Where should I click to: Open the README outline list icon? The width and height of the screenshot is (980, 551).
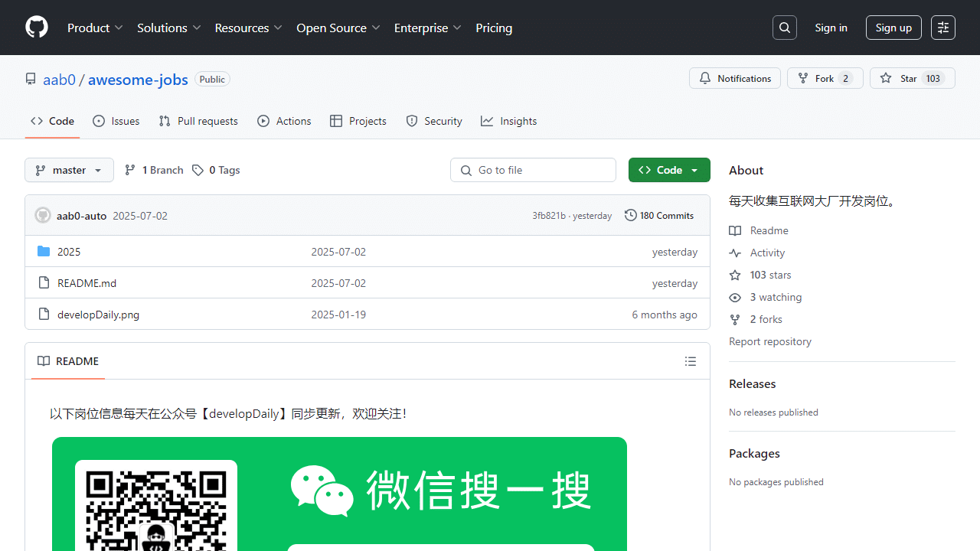click(x=691, y=361)
